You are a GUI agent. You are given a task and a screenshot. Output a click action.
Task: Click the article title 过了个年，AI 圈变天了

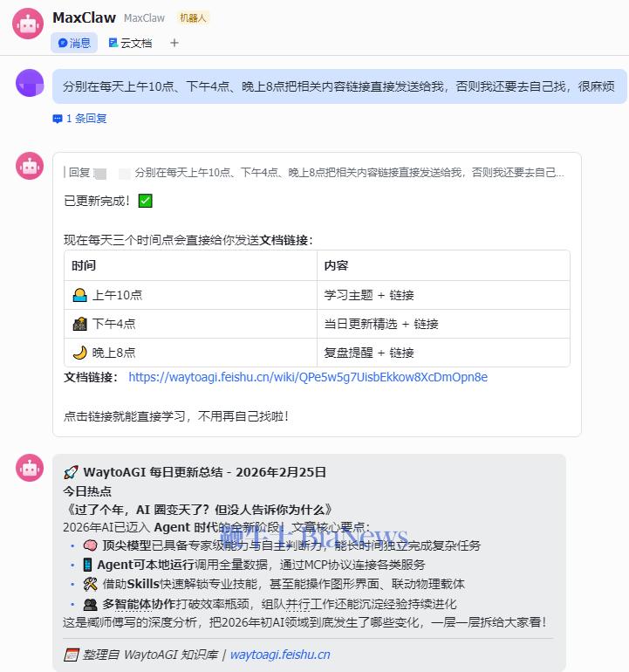pos(199,509)
